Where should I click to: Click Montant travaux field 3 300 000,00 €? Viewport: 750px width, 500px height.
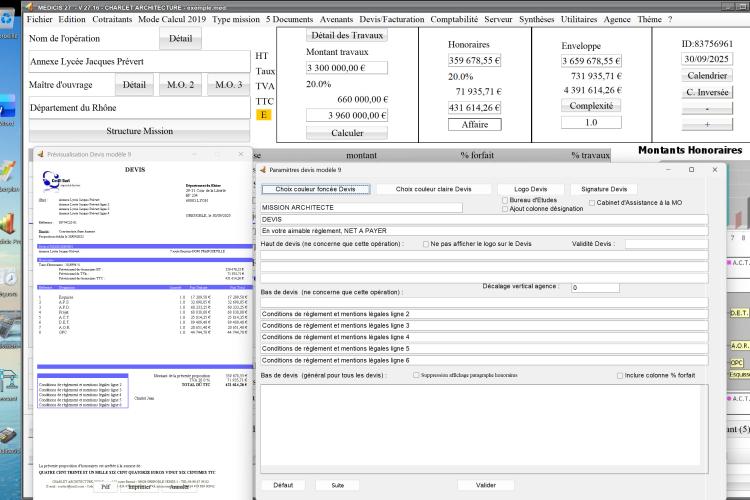[347, 67]
